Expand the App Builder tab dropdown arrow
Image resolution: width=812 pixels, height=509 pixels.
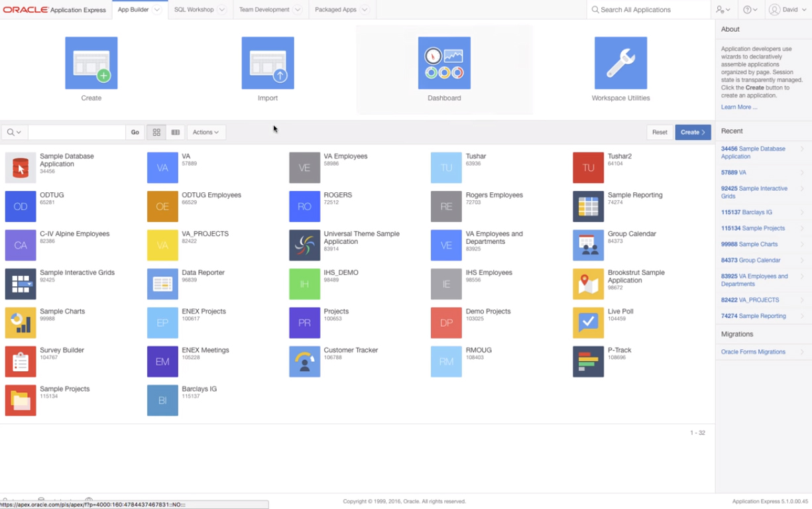click(157, 10)
